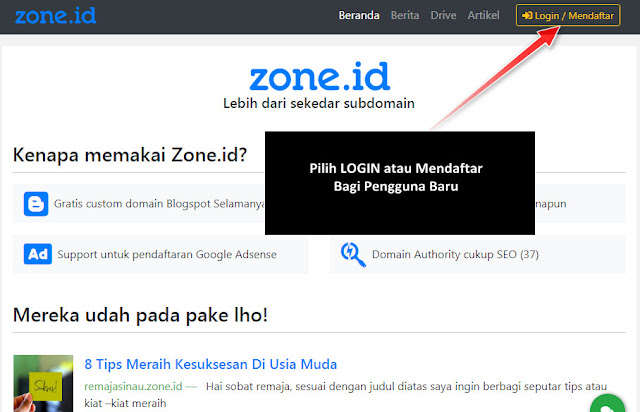Click the Blogger icon beside Gratis custom domain

[36, 203]
